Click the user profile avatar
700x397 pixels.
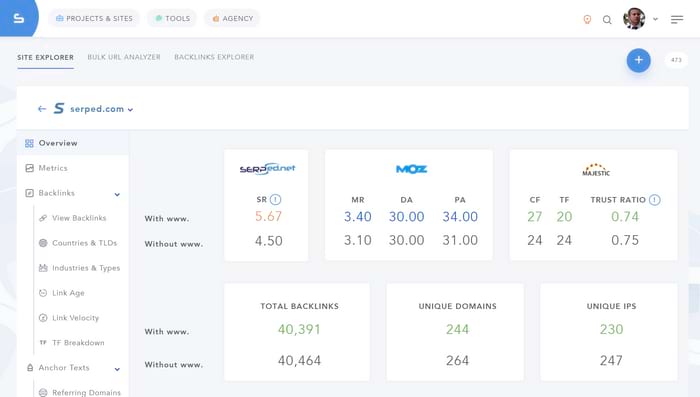click(634, 19)
